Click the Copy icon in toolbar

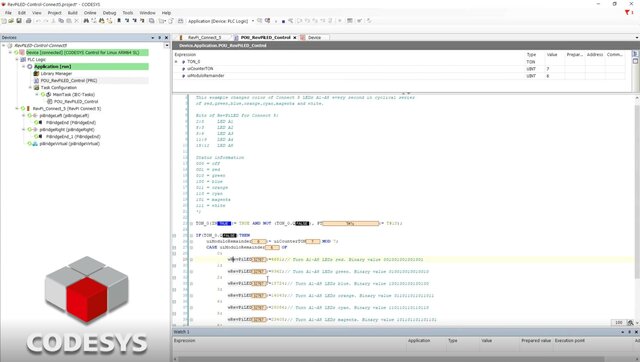[x=61, y=21]
